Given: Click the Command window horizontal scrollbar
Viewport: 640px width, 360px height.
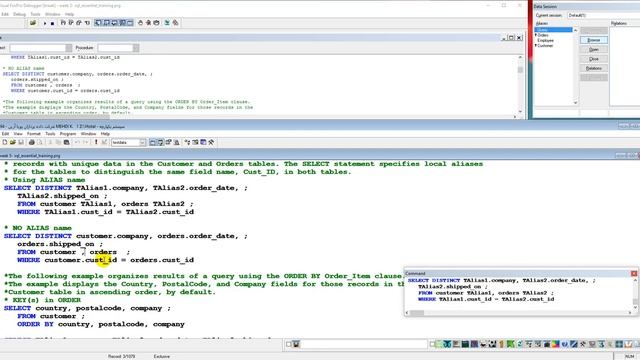Looking at the screenshot, I should 518,313.
